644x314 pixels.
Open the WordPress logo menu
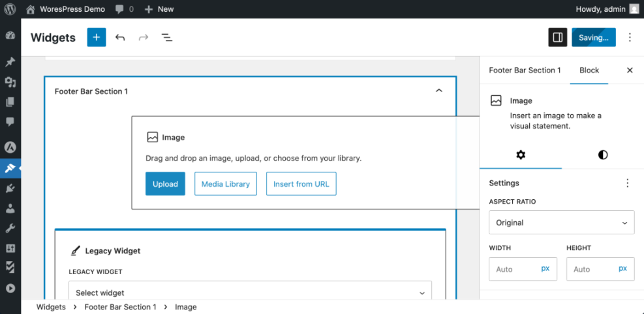coord(10,8)
